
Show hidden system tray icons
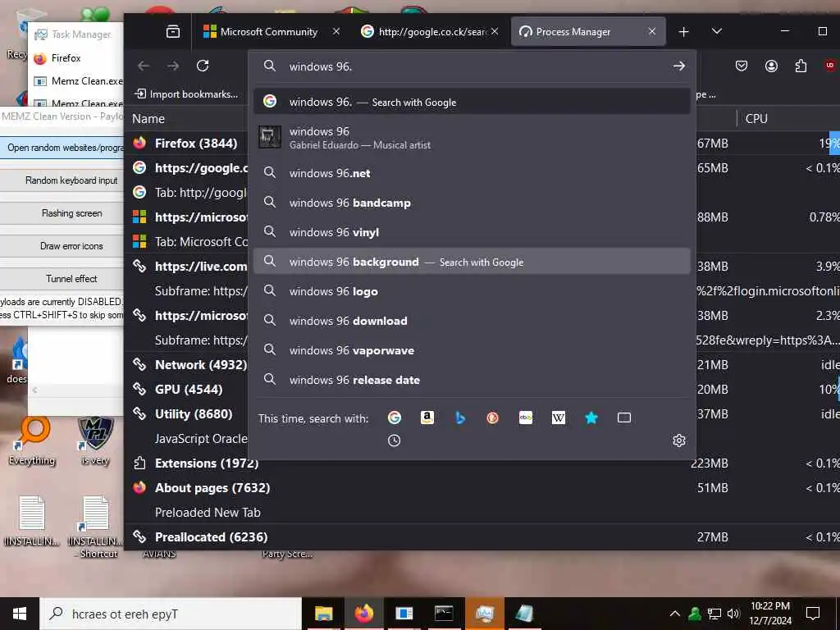(x=675, y=614)
